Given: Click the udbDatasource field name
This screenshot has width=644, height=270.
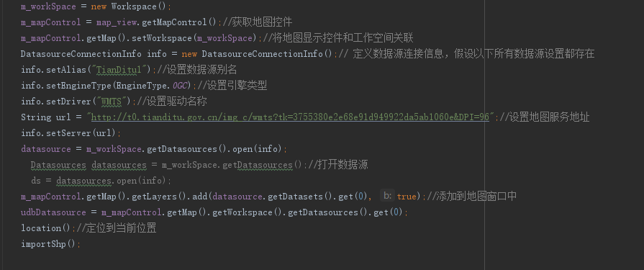Looking at the screenshot, I should (x=53, y=212).
